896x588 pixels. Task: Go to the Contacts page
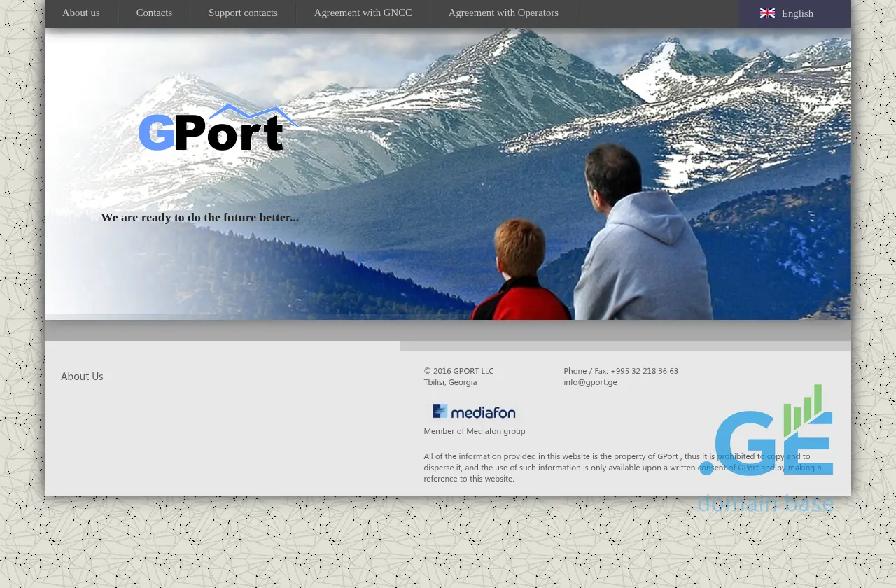click(154, 13)
